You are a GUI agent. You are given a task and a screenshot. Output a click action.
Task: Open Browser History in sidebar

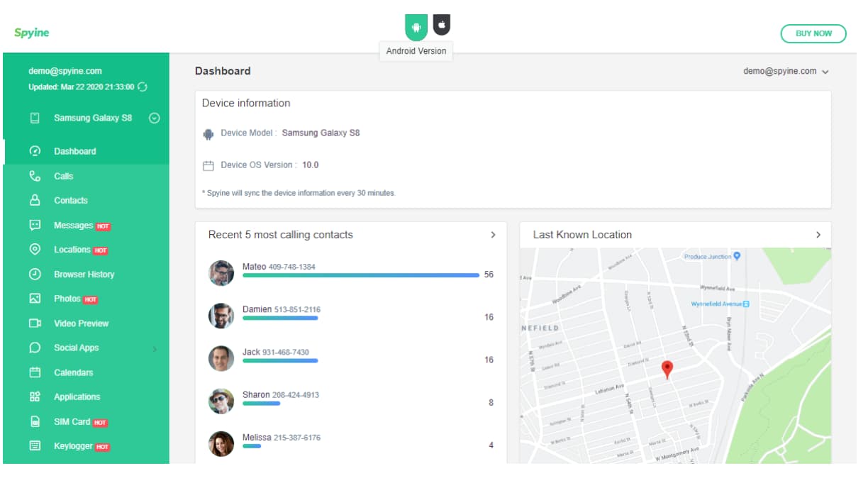point(86,274)
